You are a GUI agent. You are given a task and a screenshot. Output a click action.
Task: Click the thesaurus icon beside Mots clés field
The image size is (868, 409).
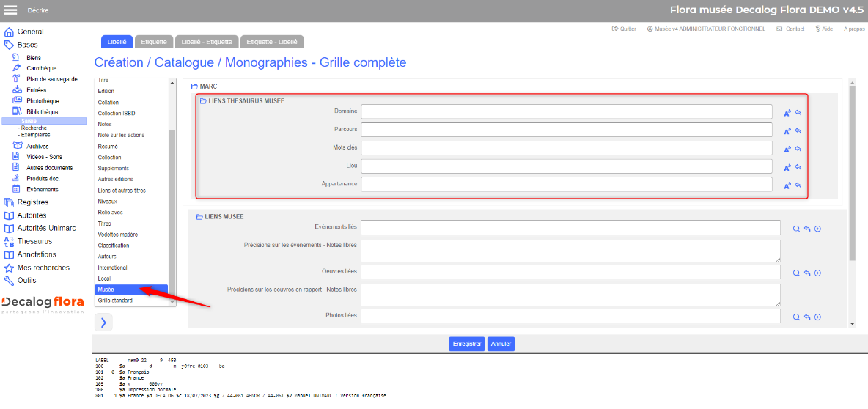click(x=787, y=150)
